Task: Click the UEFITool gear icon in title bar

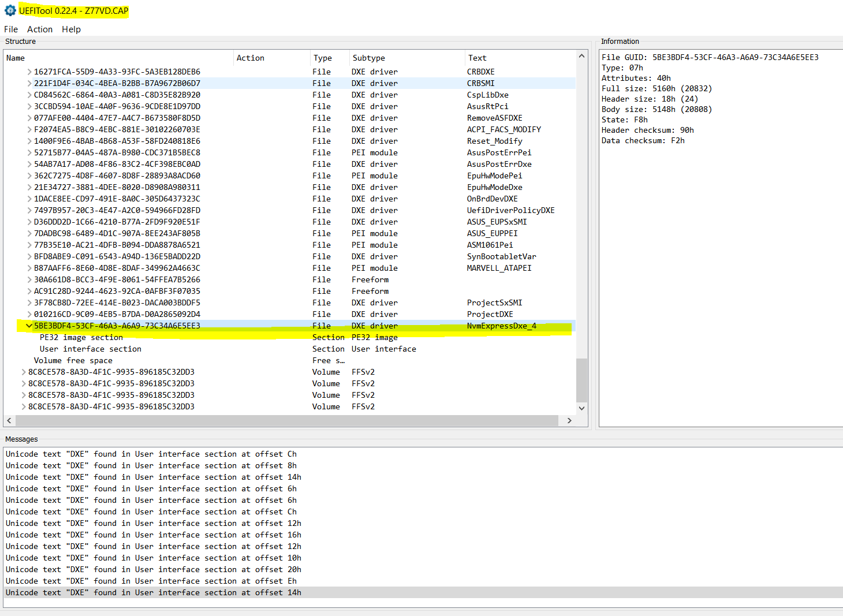Action: pyautogui.click(x=10, y=10)
